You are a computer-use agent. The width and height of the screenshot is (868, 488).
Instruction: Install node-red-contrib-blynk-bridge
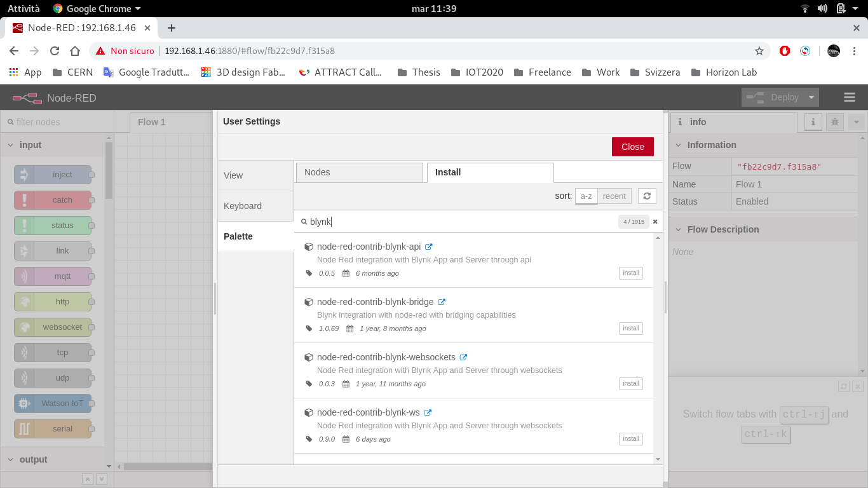point(631,329)
